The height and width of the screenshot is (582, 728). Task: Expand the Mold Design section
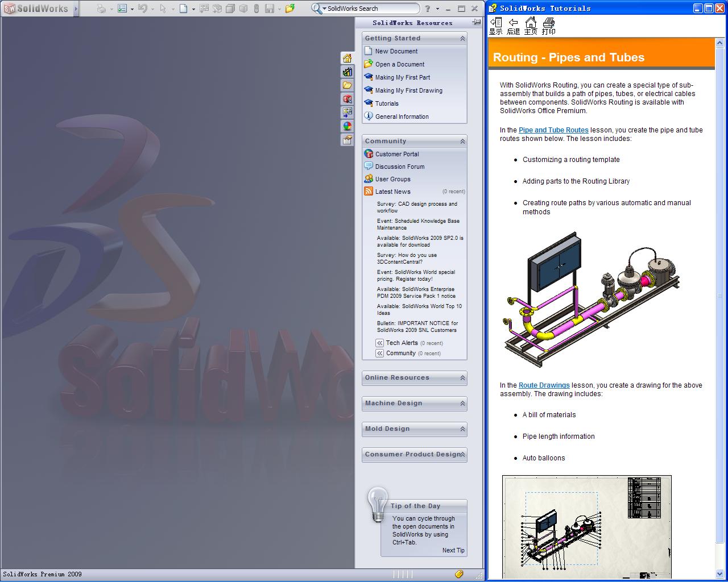(x=462, y=429)
